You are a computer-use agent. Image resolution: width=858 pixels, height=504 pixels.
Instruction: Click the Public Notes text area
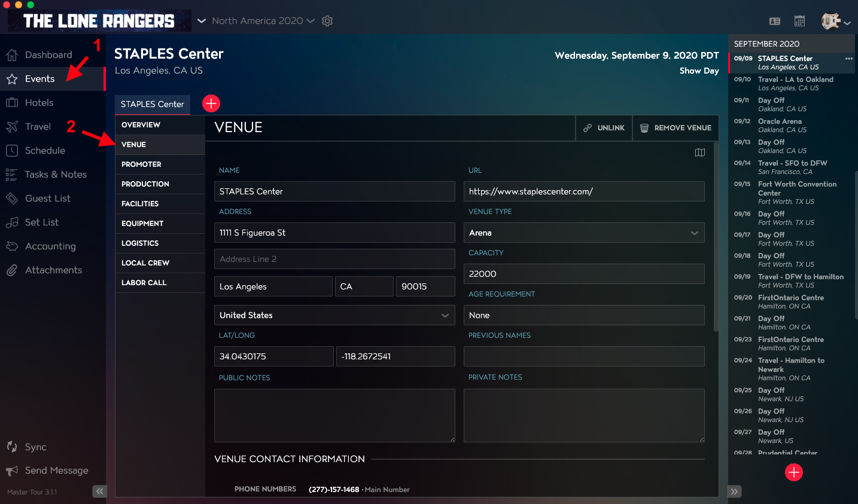pos(334,416)
